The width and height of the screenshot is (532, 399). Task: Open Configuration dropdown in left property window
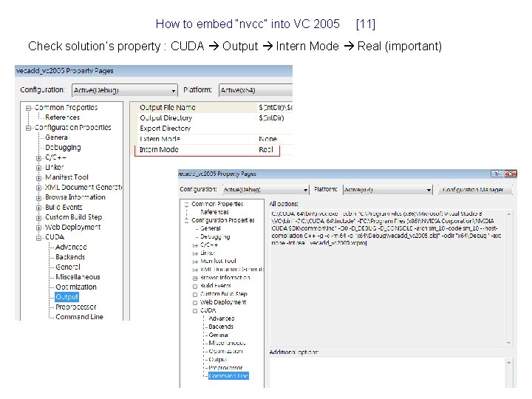pyautogui.click(x=125, y=90)
